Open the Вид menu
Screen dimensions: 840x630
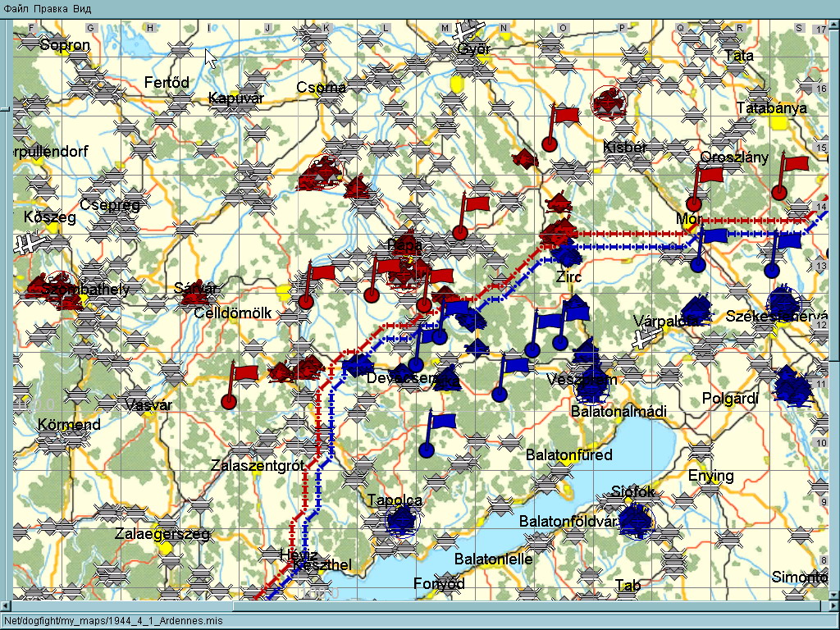82,8
